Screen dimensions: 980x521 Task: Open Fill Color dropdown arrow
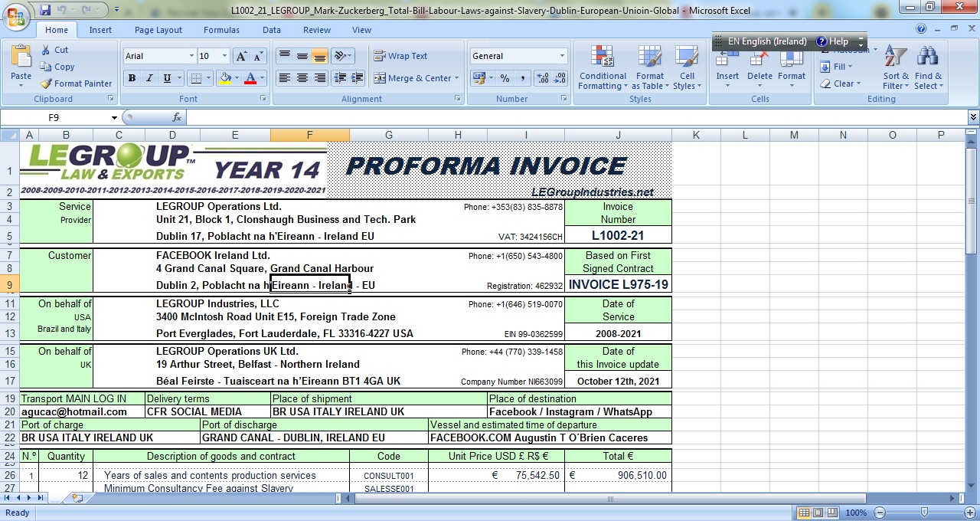236,78
